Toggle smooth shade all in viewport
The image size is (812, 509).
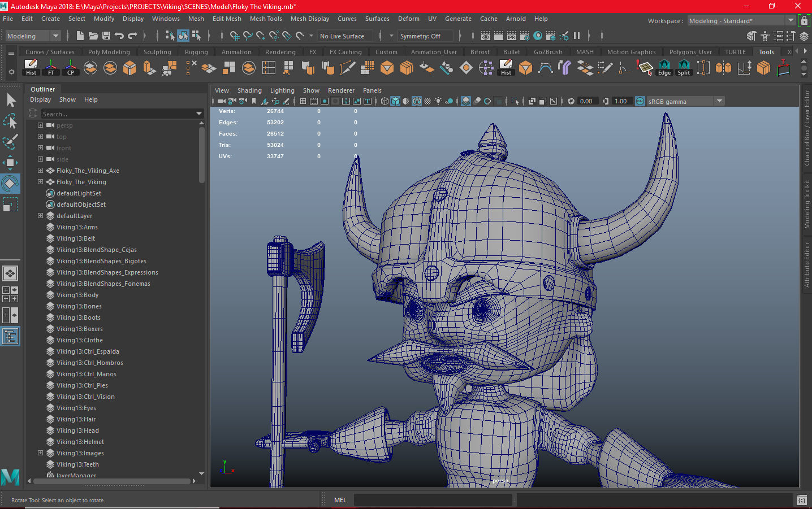pos(395,101)
